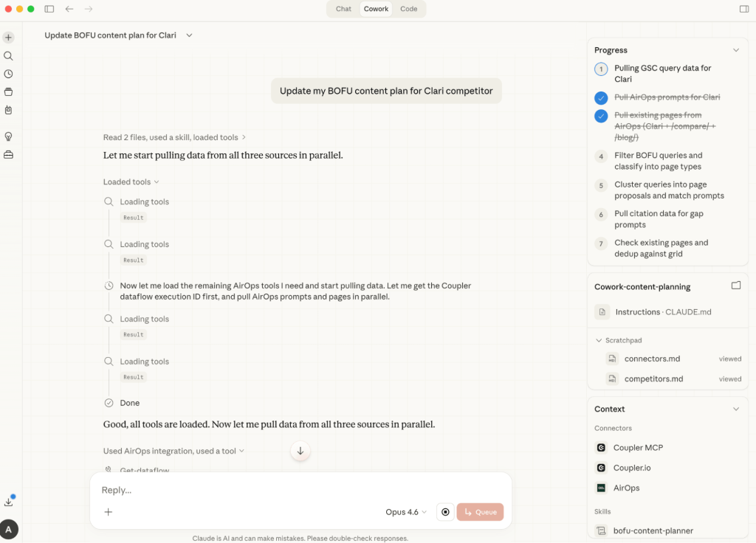Click the lightbulb icon in left sidebar
The width and height of the screenshot is (756, 543).
tap(9, 136)
